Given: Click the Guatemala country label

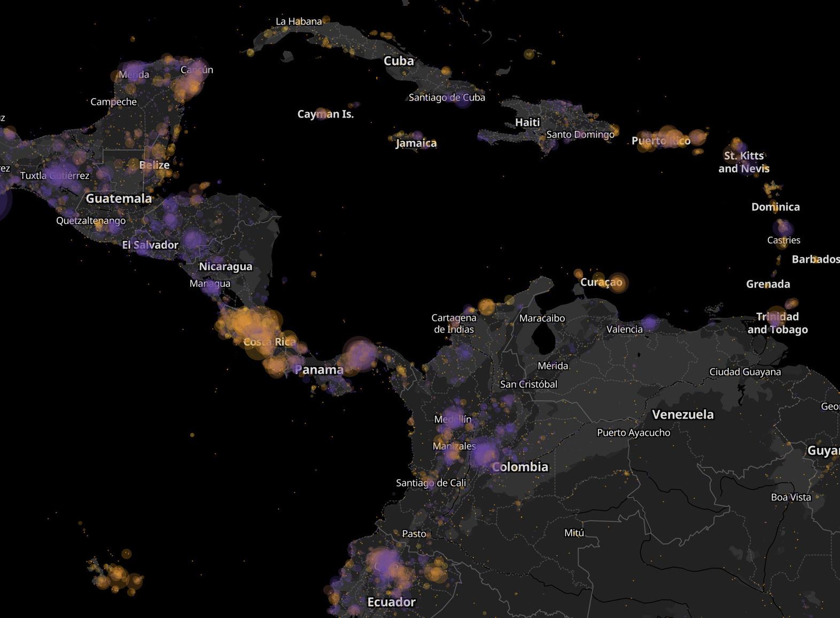Looking at the screenshot, I should tap(119, 199).
